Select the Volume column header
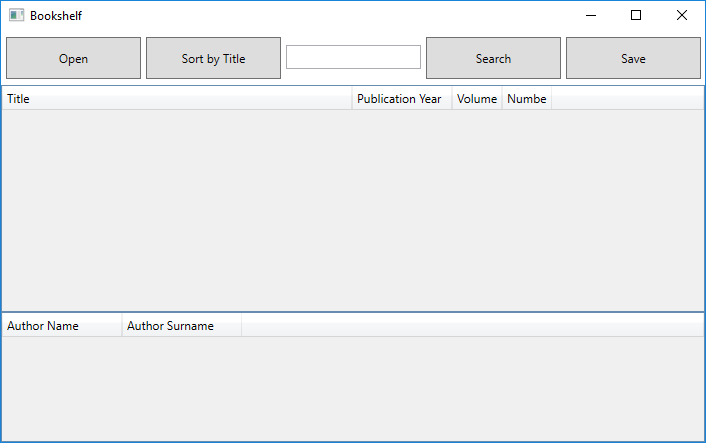This screenshot has width=706, height=443. click(x=477, y=99)
